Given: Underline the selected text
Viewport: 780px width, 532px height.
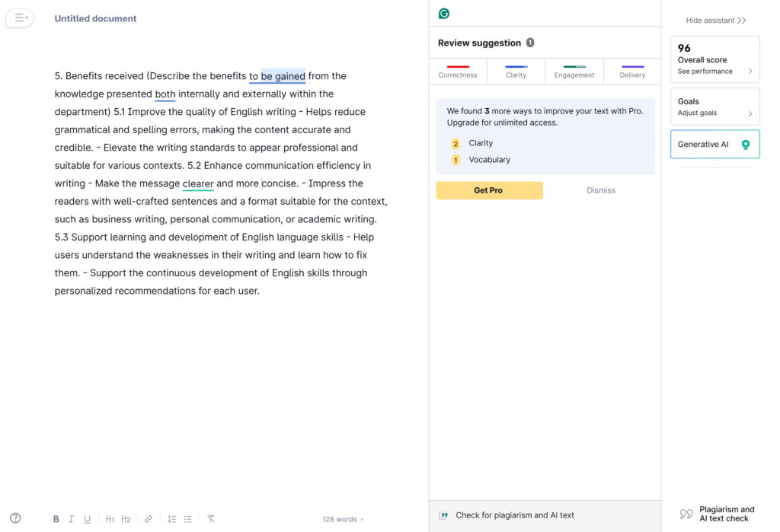Looking at the screenshot, I should tap(88, 519).
